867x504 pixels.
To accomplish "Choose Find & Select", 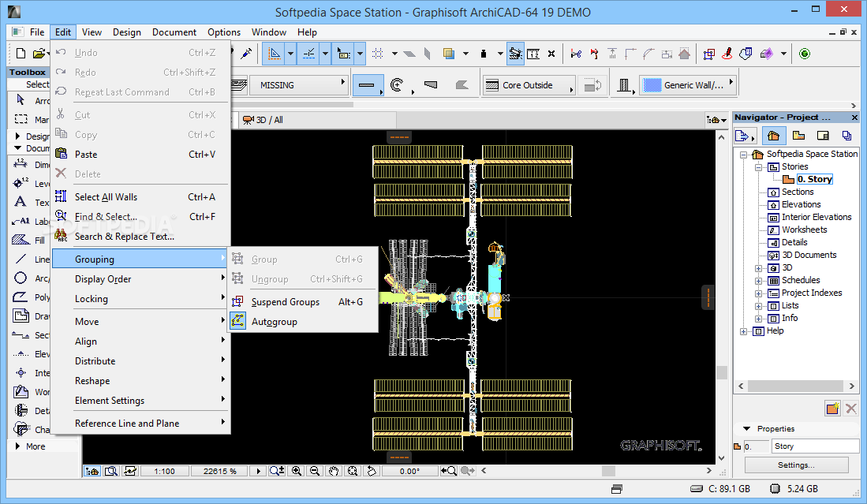I will (x=141, y=217).
